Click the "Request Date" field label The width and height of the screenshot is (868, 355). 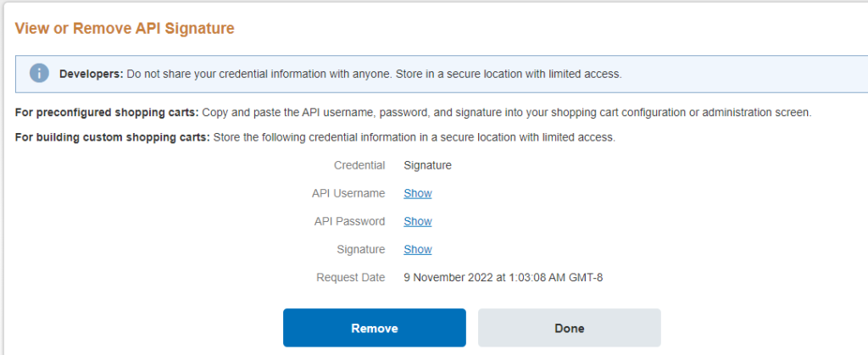350,277
